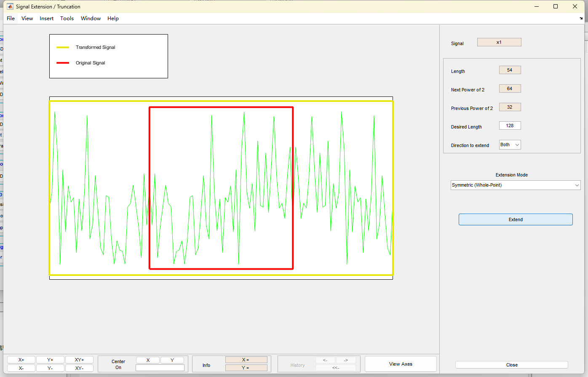Click the double-arrow history reset button
Viewport: 588px width, 377px height.
tap(335, 367)
